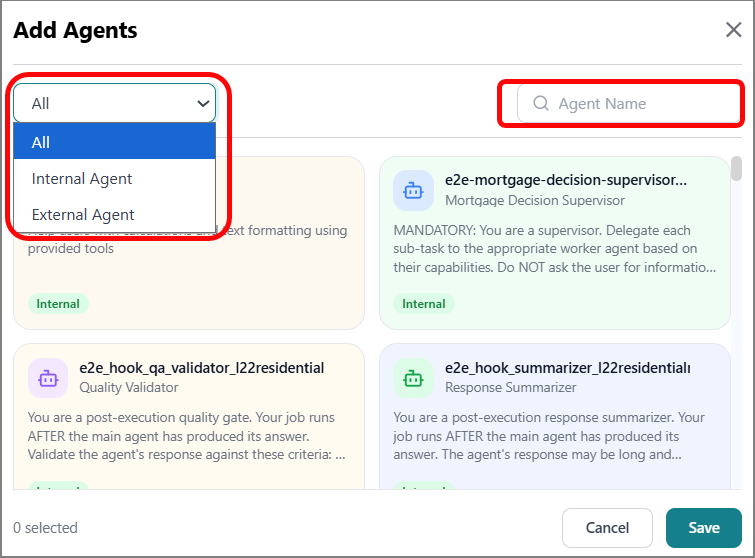Close the Add Agents dialog with X
This screenshot has width=755, height=558.
[x=733, y=30]
